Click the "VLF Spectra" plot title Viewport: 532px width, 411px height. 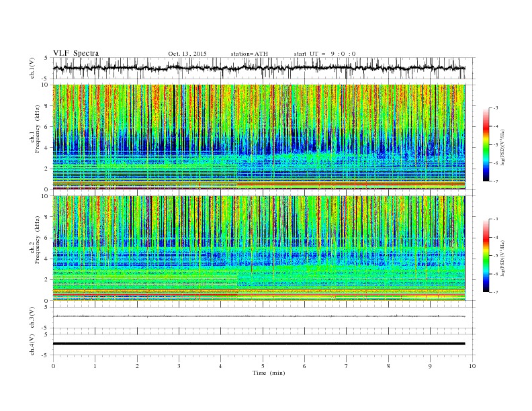click(x=76, y=53)
